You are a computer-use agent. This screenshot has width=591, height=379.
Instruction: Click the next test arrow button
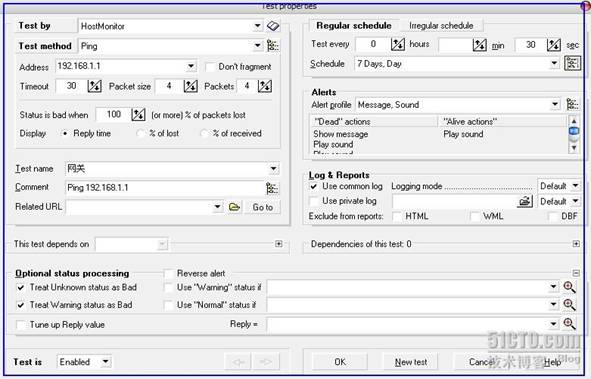pos(266,362)
